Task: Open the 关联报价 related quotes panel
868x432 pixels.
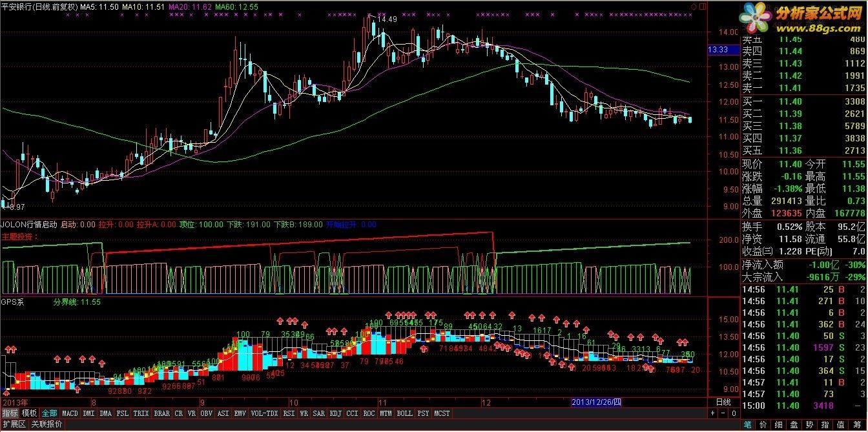Action: tap(46, 424)
